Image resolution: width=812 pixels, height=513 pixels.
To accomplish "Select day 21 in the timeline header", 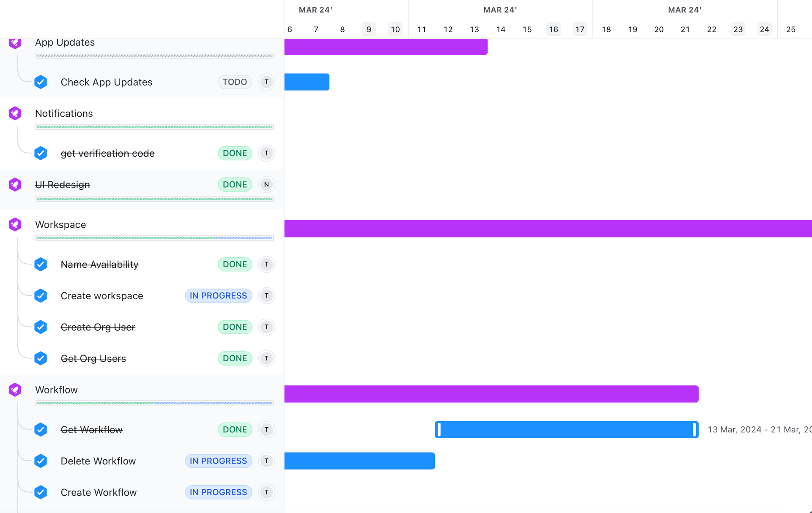I will point(685,29).
